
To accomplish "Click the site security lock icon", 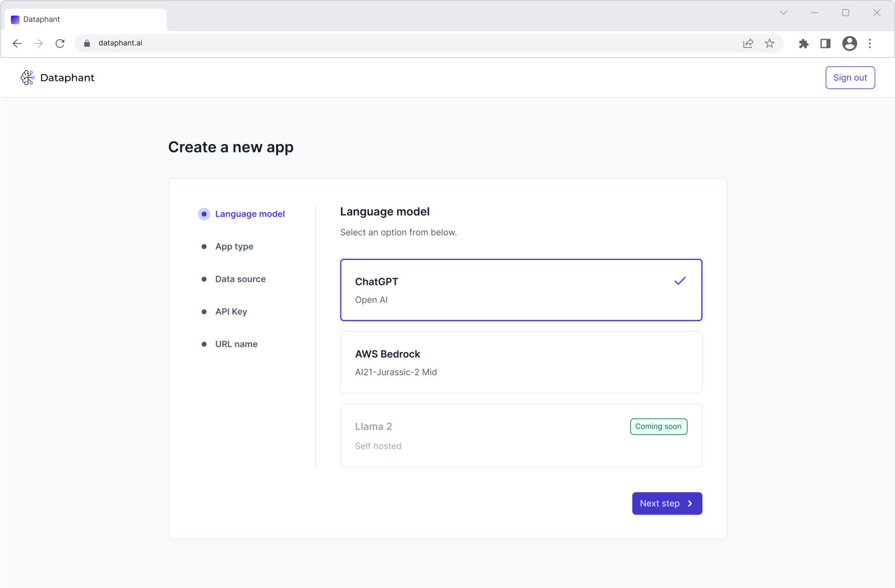I will click(x=87, y=43).
